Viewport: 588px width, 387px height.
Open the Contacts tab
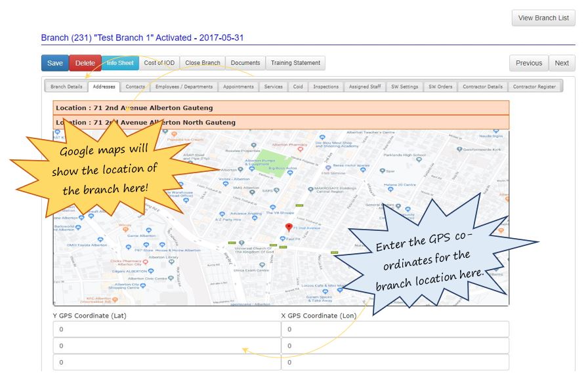[x=135, y=87]
